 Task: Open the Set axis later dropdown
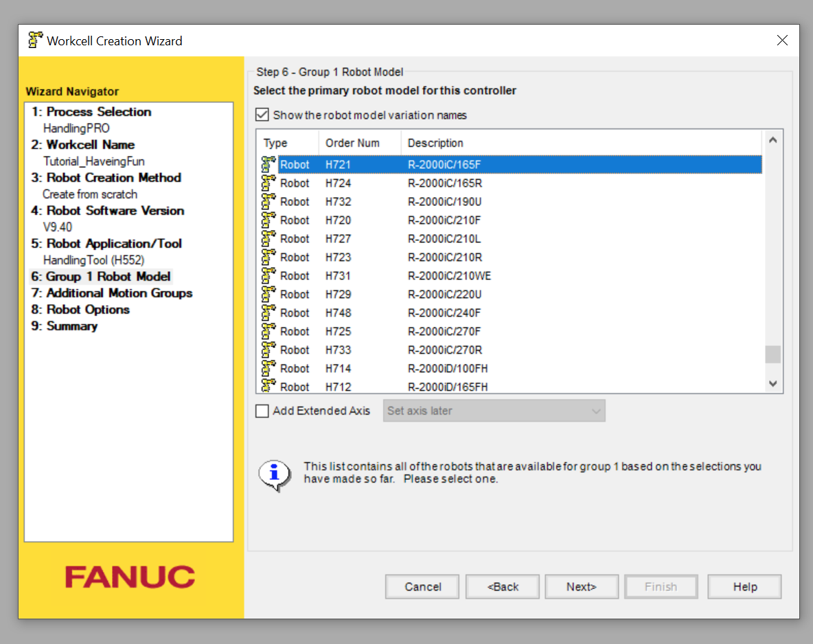(x=494, y=411)
